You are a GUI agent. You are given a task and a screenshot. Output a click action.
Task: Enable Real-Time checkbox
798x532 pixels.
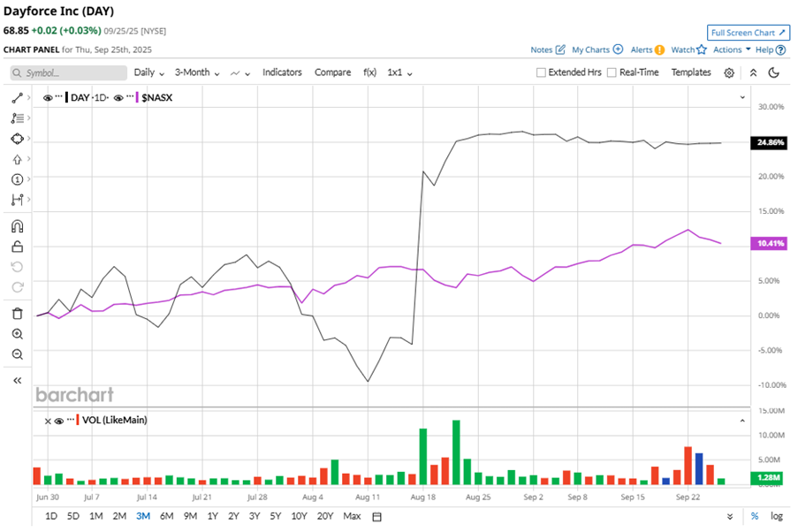point(612,72)
